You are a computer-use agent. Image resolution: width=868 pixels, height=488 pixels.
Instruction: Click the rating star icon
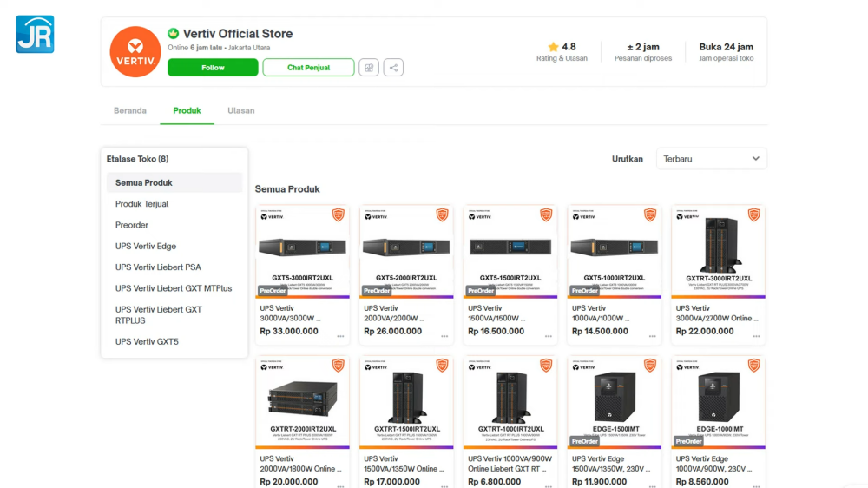coord(553,47)
